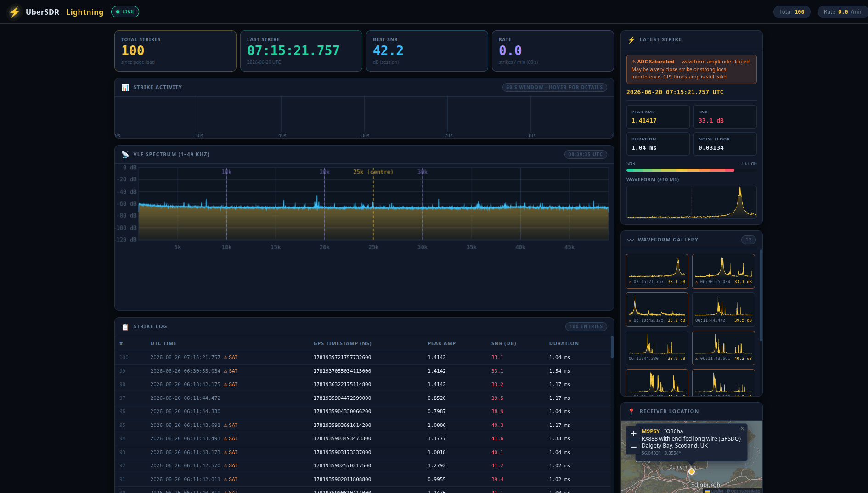868x493 pixels.
Task: Click the 60 s window hover badge
Action: pyautogui.click(x=554, y=87)
